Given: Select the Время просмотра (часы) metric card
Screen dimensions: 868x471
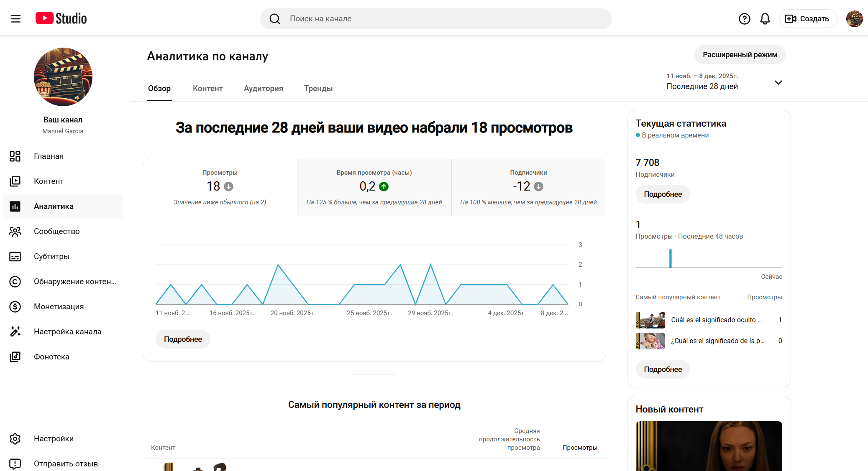Looking at the screenshot, I should pos(374,187).
